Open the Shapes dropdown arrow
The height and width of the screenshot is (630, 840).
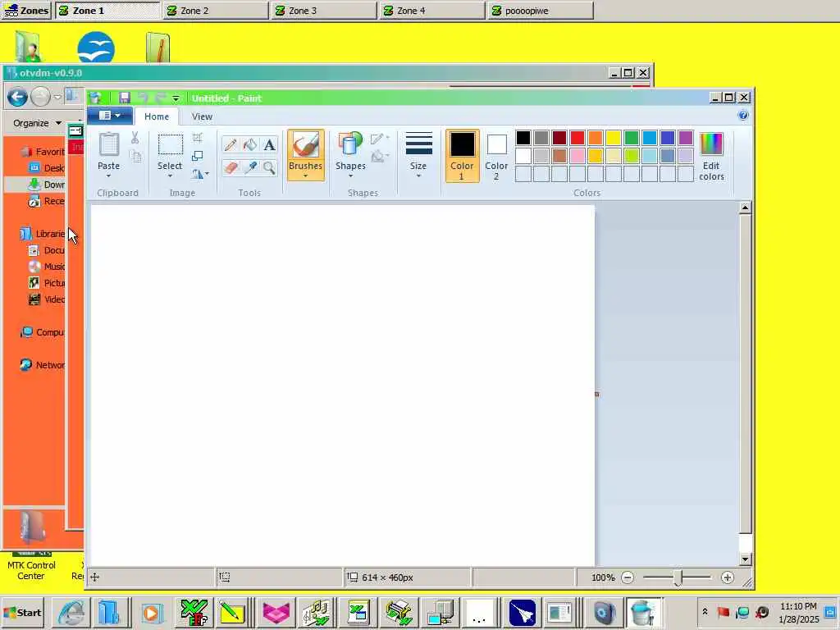351,176
